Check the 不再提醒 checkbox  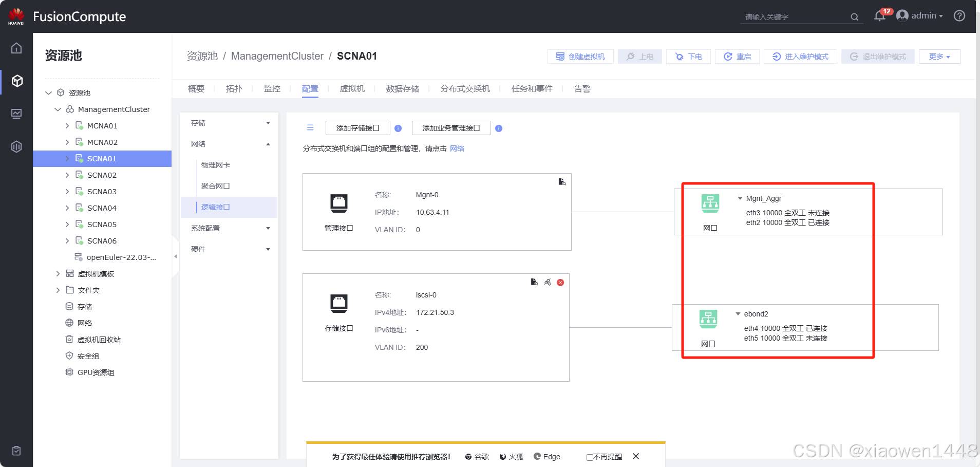pyautogui.click(x=590, y=457)
